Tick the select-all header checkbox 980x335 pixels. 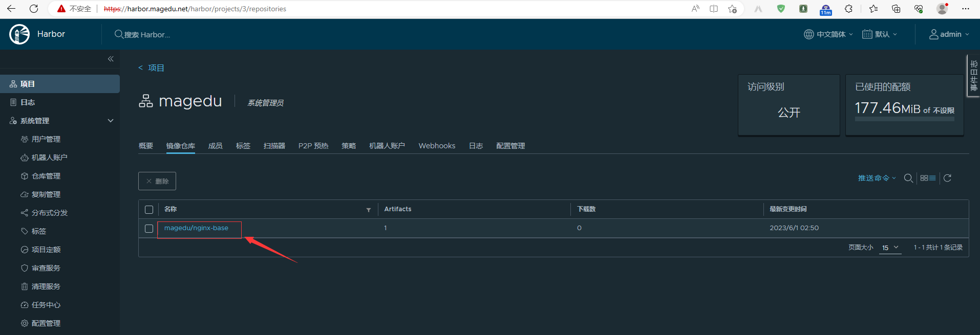click(x=149, y=210)
